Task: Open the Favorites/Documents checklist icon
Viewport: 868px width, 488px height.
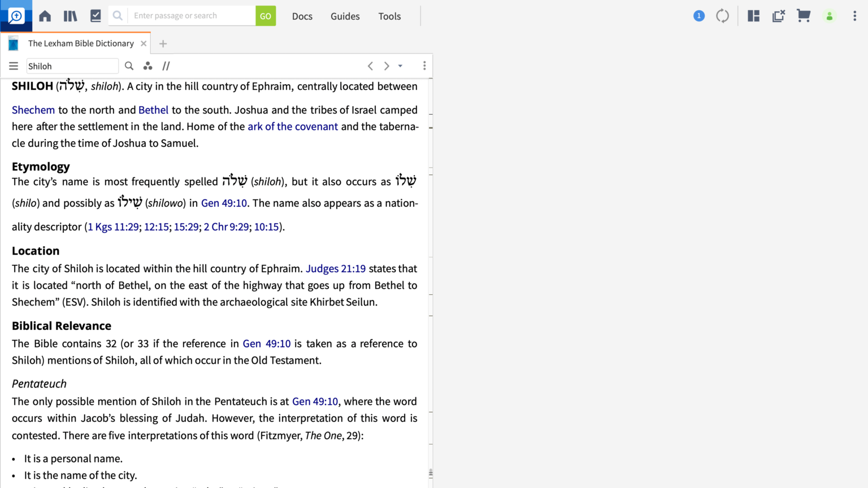Action: [x=96, y=16]
